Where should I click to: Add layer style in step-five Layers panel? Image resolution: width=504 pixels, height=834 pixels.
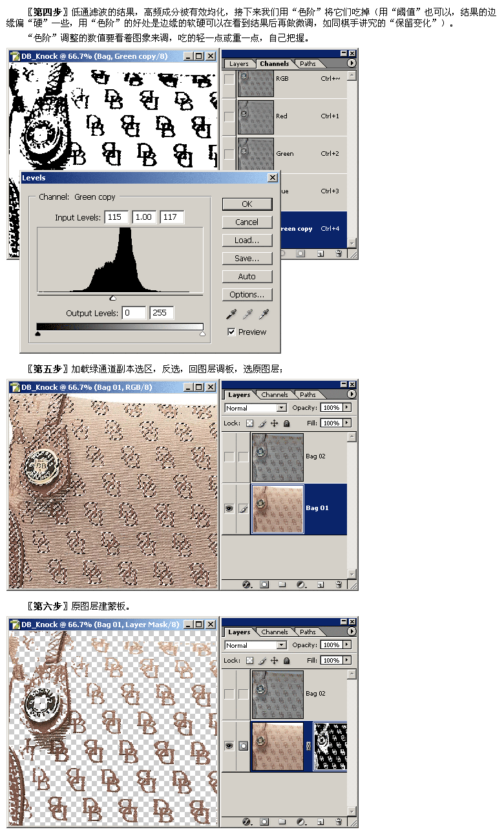[x=246, y=584]
